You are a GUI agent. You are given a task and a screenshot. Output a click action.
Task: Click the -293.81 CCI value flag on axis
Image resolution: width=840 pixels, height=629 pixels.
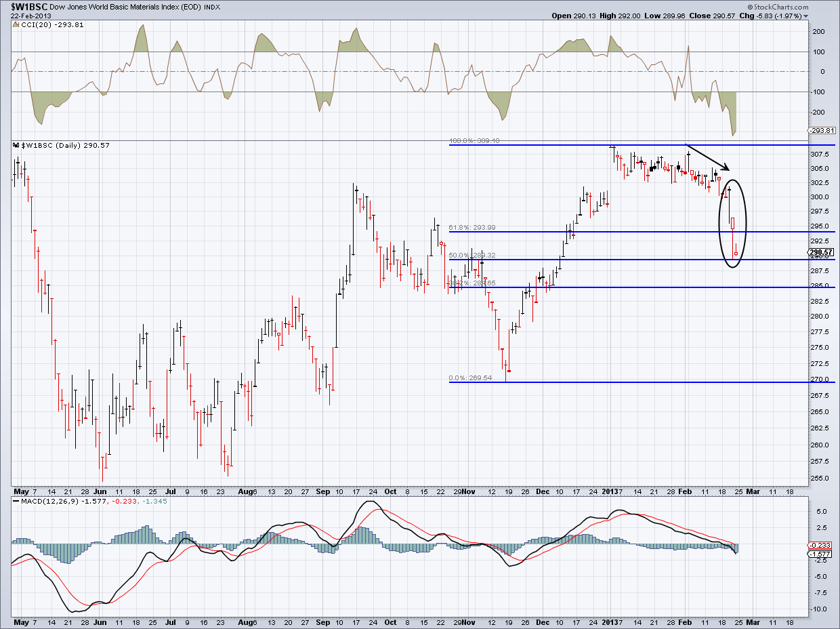pyautogui.click(x=820, y=131)
